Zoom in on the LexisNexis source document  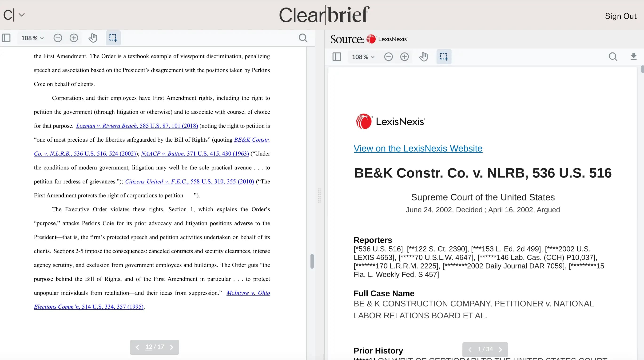[x=405, y=57]
